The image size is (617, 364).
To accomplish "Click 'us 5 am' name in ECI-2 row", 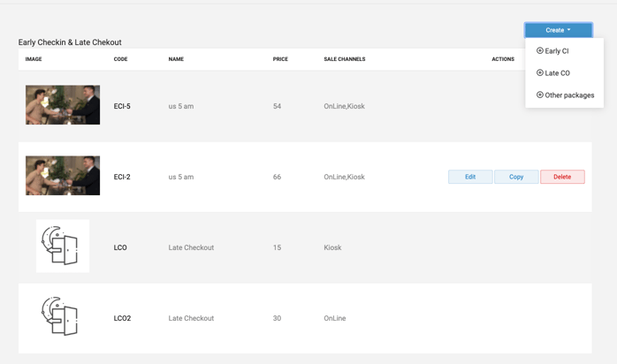I will click(181, 177).
